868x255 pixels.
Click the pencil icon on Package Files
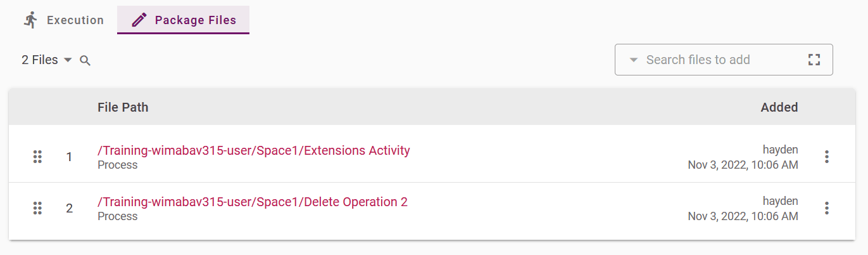[x=139, y=20]
